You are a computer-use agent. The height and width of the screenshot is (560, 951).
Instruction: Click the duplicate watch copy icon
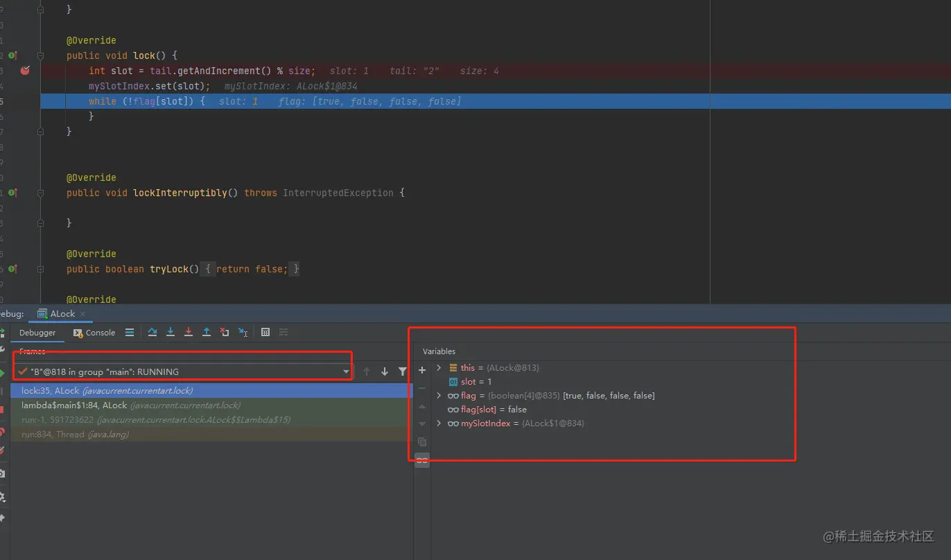422,442
